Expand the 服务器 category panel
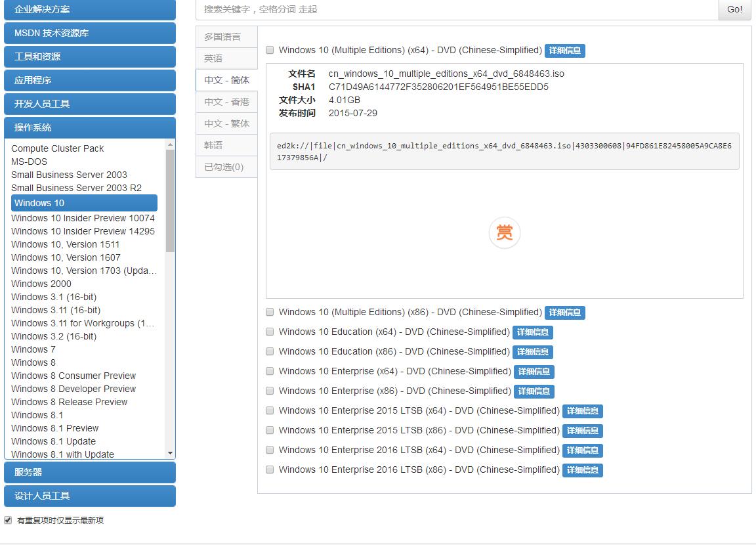 point(90,472)
